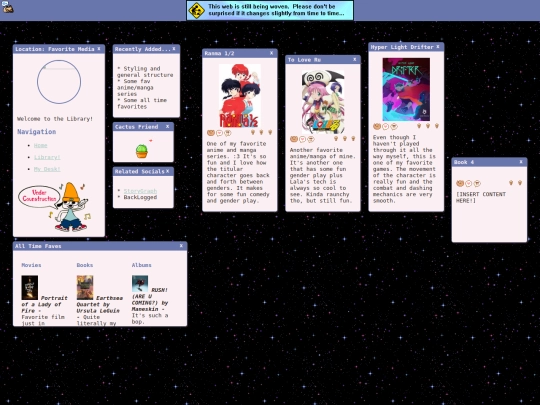Click the last cone rating icon in Ramma 1/2
This screenshot has width=540, height=405.
click(270, 132)
